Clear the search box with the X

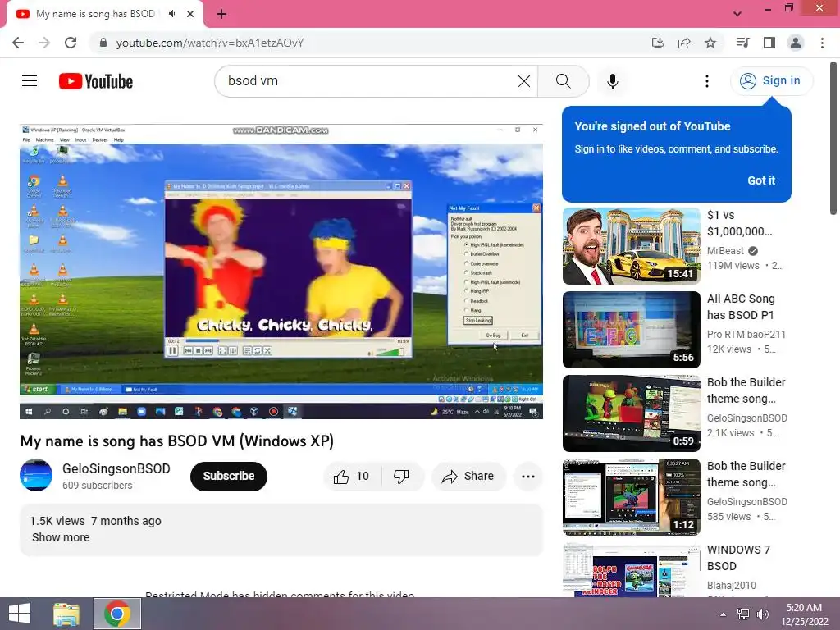[x=524, y=81]
